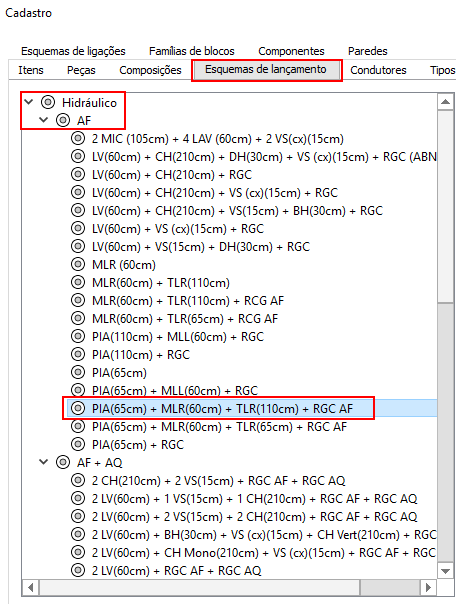Click icon beside LV(60cm) + CH(210cm) + RGC
Screen dimensions: 456x604
[x=78, y=174]
